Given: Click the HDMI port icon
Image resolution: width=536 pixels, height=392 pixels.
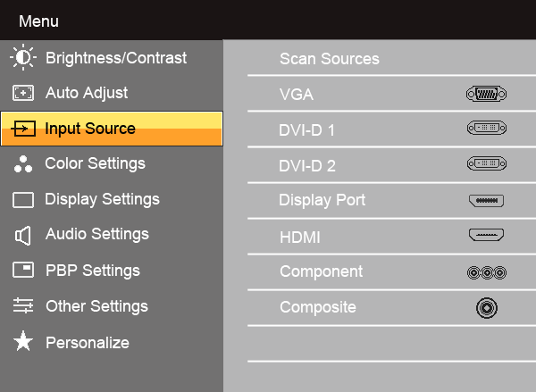Looking at the screenshot, I should (486, 236).
